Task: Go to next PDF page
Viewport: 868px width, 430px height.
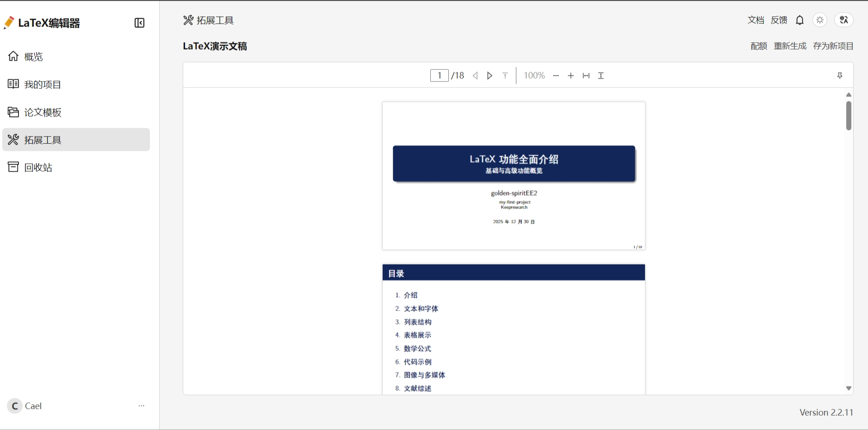Action: (x=490, y=76)
